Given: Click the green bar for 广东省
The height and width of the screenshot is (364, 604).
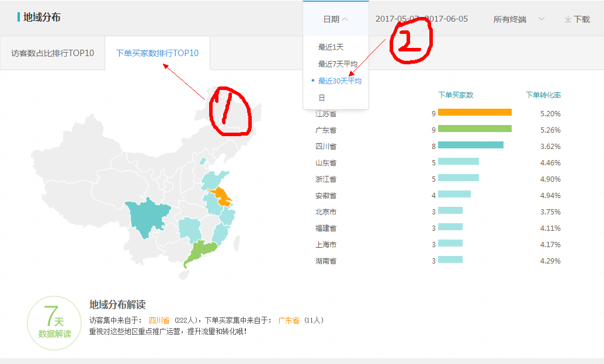Looking at the screenshot, I should point(475,129).
